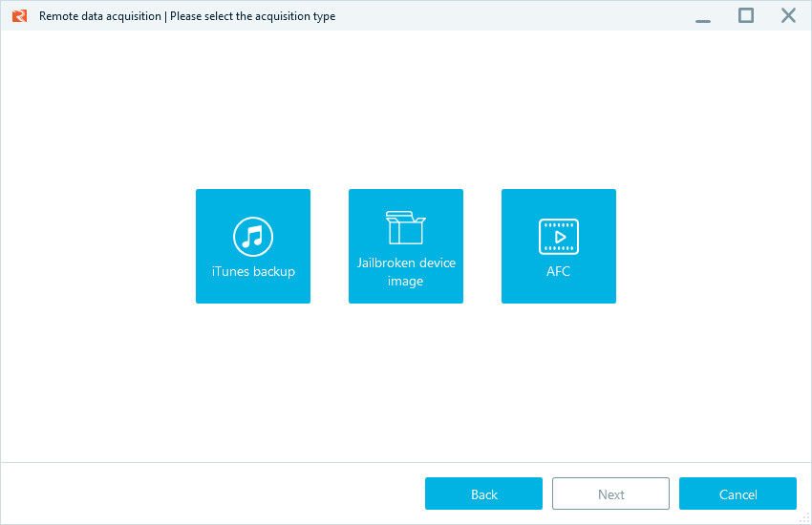Close the acquisition dialog with the X
812x525 pixels.
(x=788, y=15)
